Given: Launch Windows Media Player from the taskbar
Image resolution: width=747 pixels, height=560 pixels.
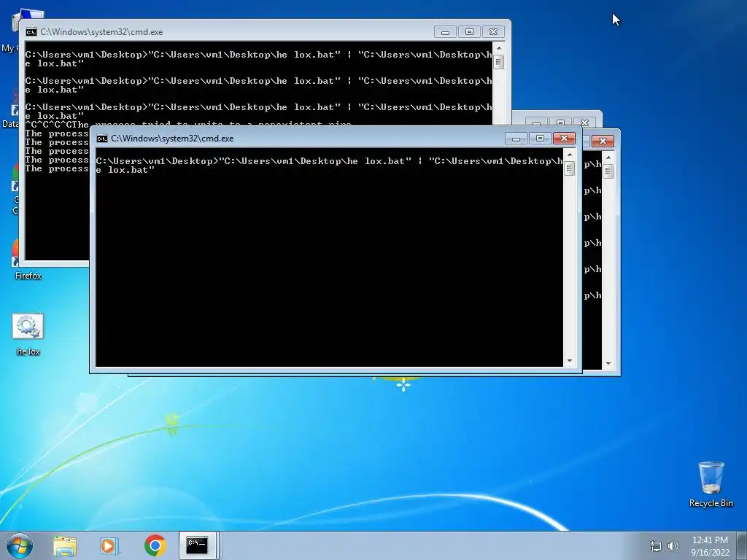Looking at the screenshot, I should point(109,545).
